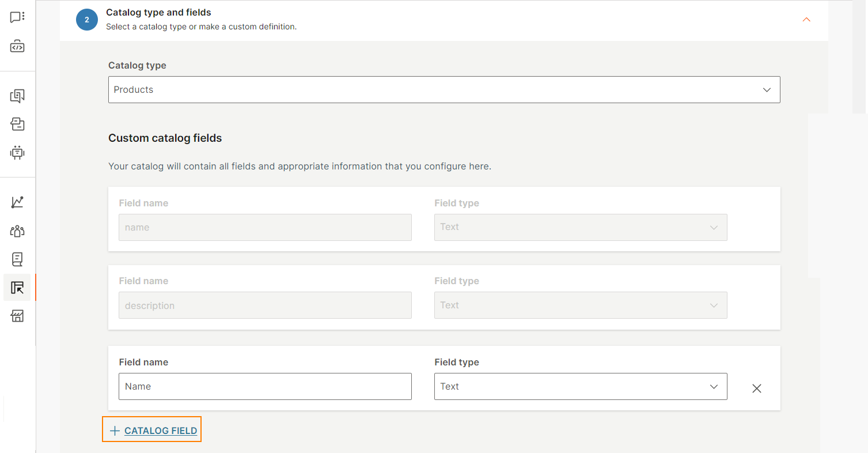The width and height of the screenshot is (868, 453).
Task: Remove the Name field row
Action: pyautogui.click(x=756, y=388)
